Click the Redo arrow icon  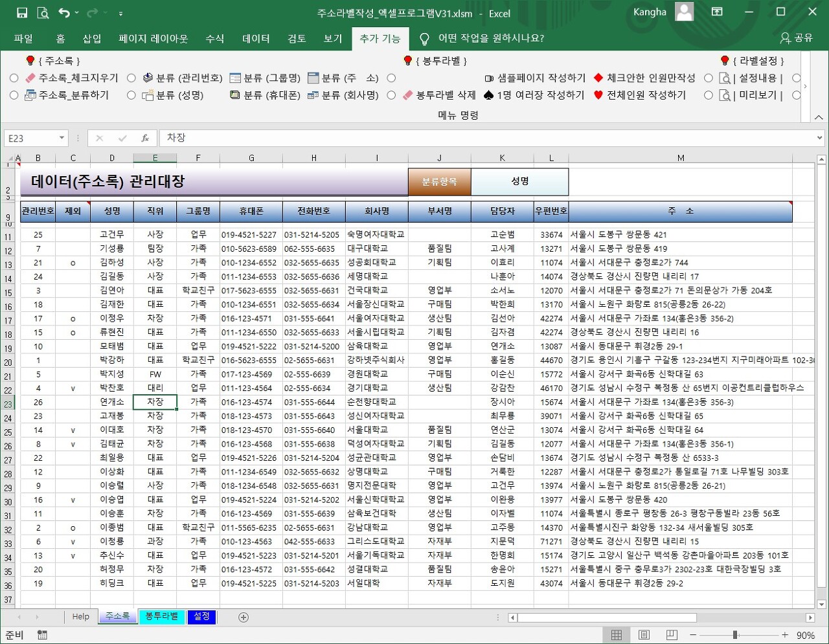(93, 13)
